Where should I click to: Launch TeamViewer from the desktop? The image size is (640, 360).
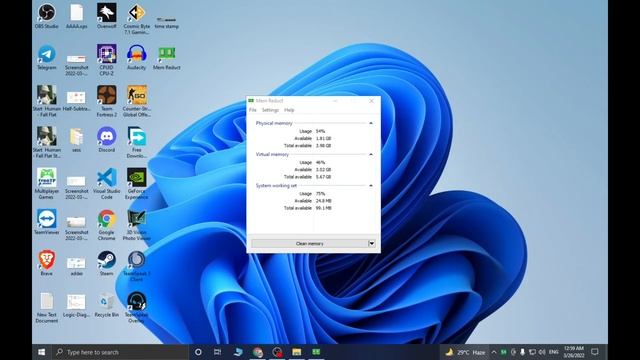[47, 222]
